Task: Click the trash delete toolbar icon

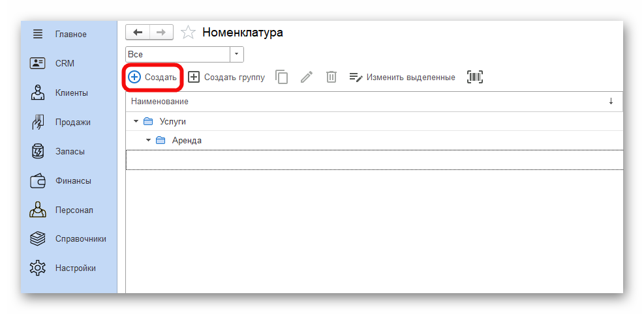Action: point(331,77)
